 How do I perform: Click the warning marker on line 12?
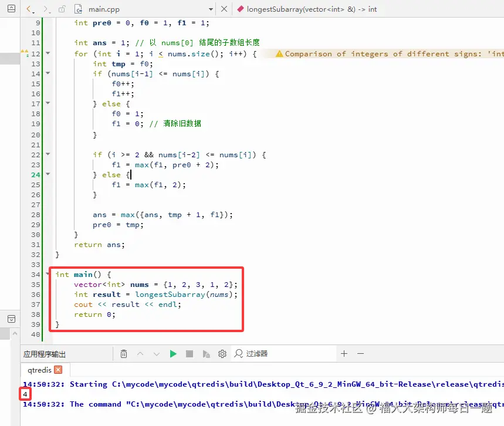point(25,53)
